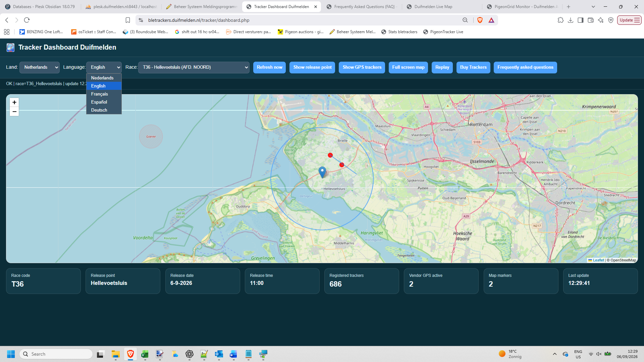Open Buy Trackers
Image resolution: width=644 pixels, height=362 pixels.
tap(473, 67)
